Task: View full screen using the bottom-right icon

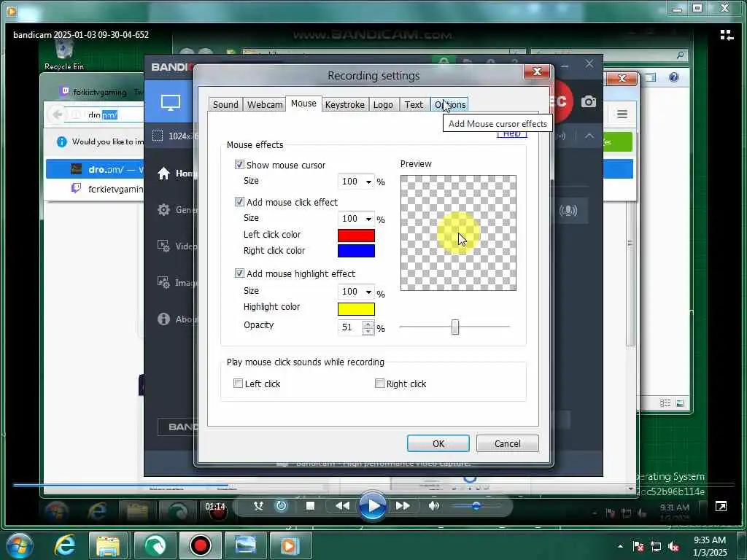Action: pyautogui.click(x=721, y=507)
